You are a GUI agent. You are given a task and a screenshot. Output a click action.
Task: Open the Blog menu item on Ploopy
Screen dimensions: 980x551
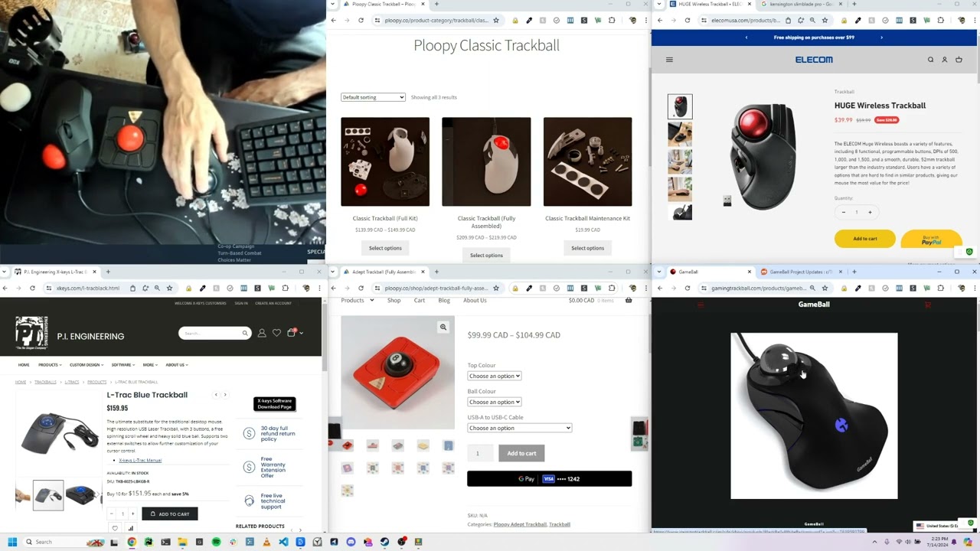444,300
